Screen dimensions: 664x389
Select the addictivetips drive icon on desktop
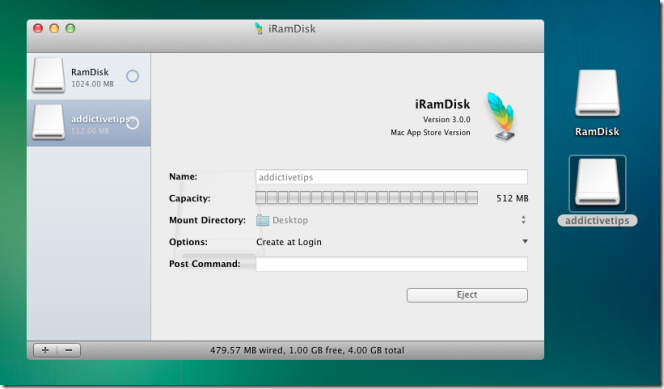tap(597, 183)
